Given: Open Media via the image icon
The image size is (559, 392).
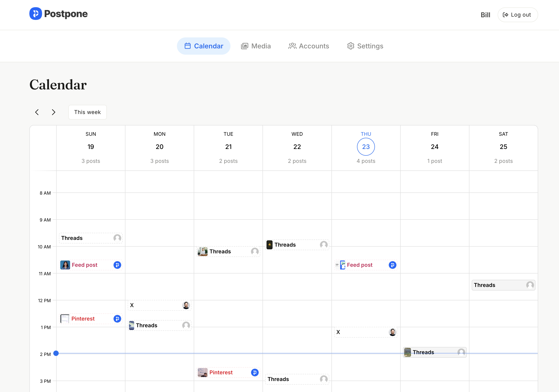Looking at the screenshot, I should pyautogui.click(x=245, y=46).
